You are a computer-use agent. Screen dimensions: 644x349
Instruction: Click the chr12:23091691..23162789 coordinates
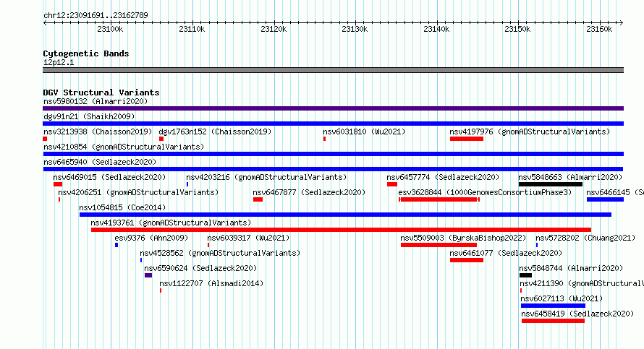96,16
